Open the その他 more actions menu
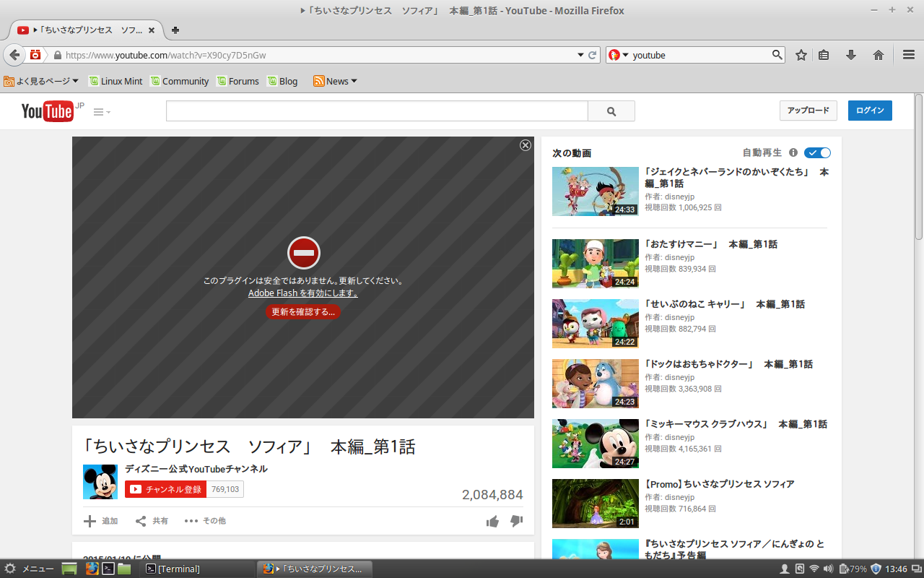Viewport: 924px width, 578px height. 205,521
